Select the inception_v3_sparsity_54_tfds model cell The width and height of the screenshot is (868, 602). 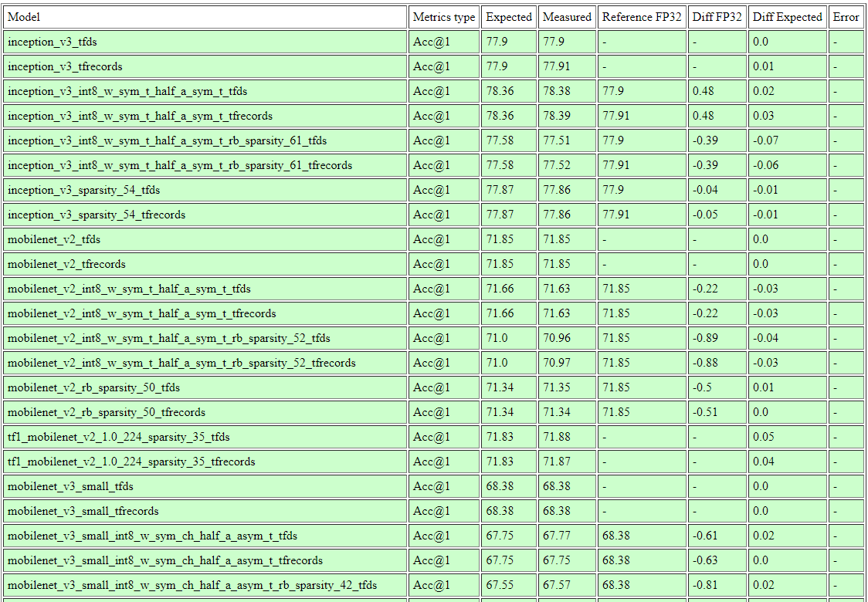(x=205, y=191)
